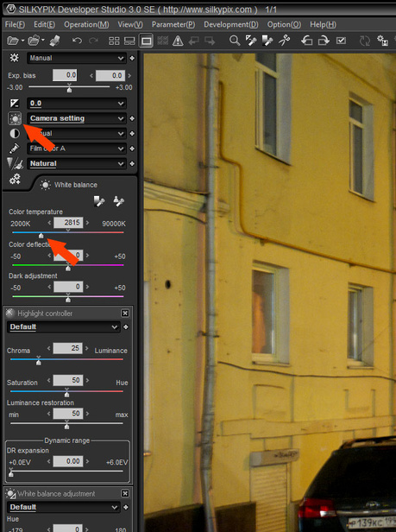Switch to single preview view mode
The height and width of the screenshot is (532, 396).
point(146,41)
